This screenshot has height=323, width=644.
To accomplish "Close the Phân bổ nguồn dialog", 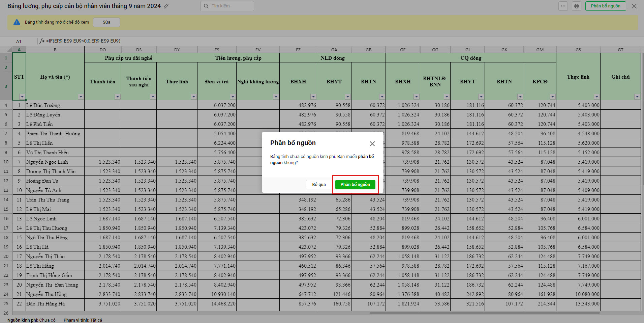I will pos(372,144).
